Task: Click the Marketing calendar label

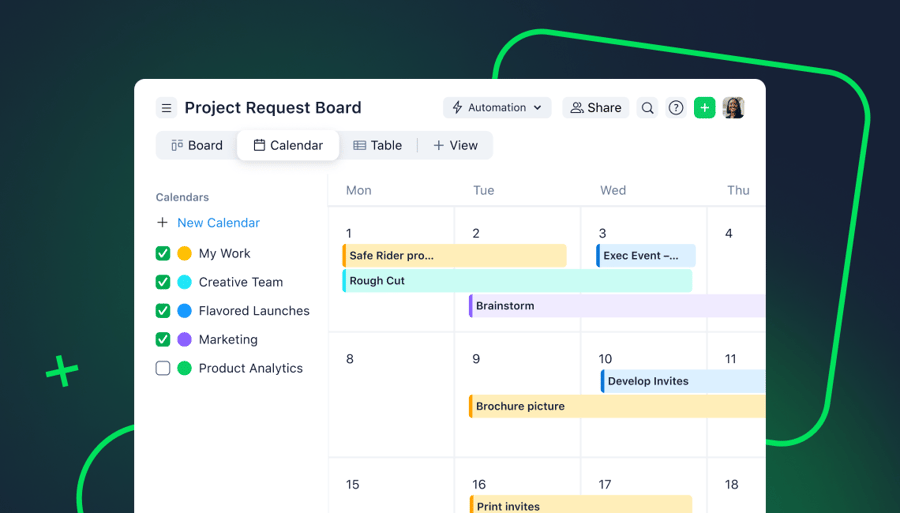Action: 228,340
